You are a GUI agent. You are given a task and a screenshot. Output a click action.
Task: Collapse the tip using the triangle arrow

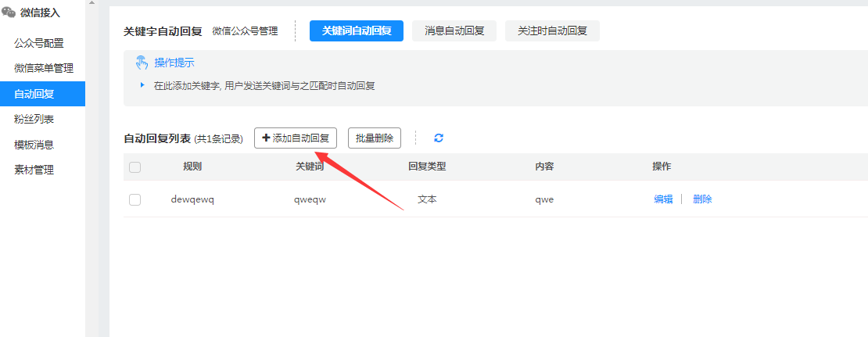142,85
